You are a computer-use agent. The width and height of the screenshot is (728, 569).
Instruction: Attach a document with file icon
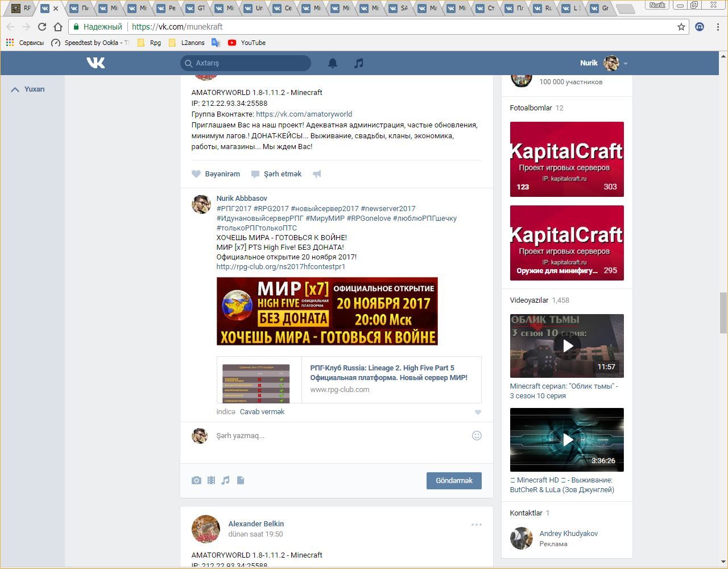(241, 480)
